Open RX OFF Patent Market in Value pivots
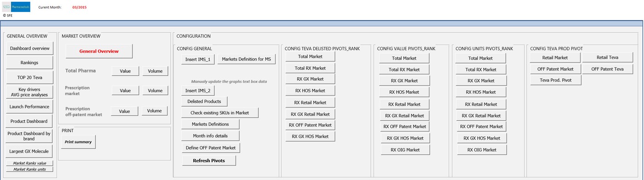 pos(405,126)
